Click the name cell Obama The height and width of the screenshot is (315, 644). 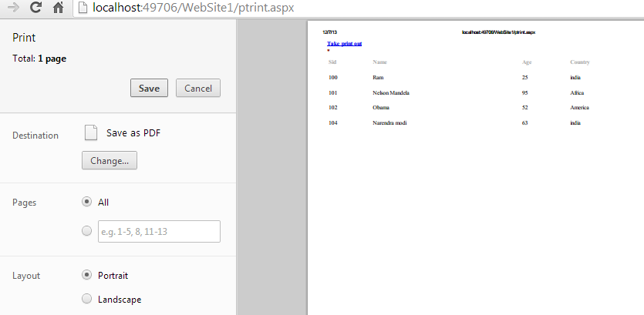pyautogui.click(x=381, y=108)
